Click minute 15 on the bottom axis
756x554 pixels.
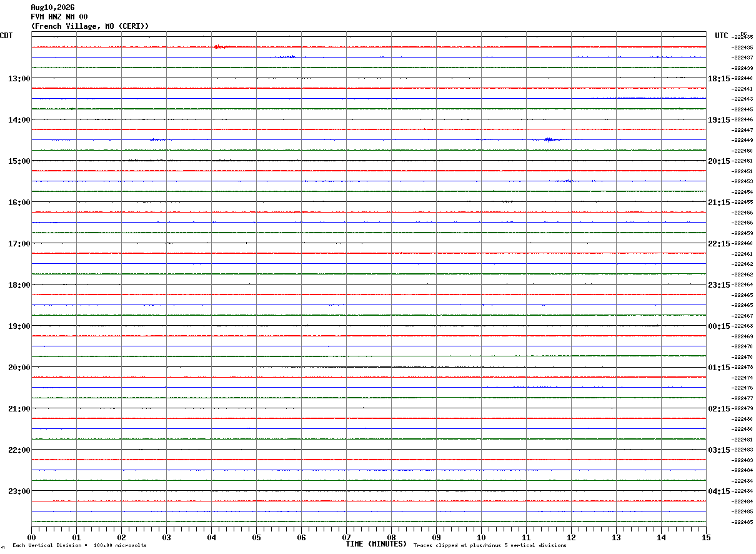point(706,537)
